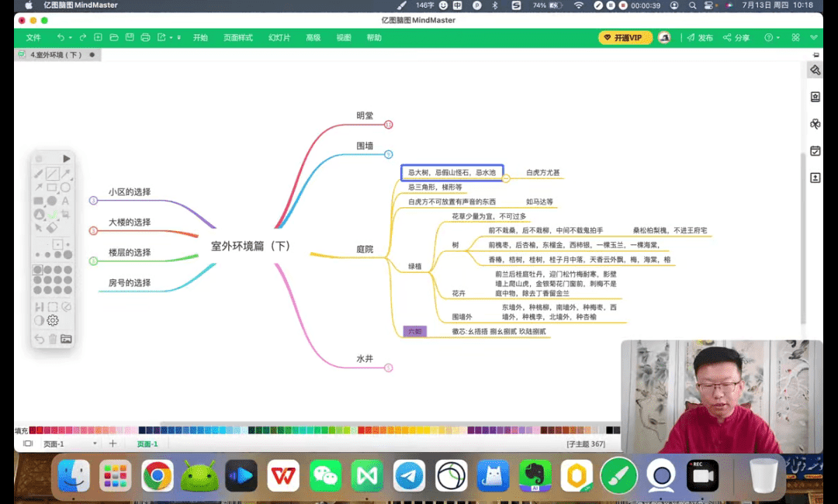Select the text tool in annotation palette

coord(66,201)
